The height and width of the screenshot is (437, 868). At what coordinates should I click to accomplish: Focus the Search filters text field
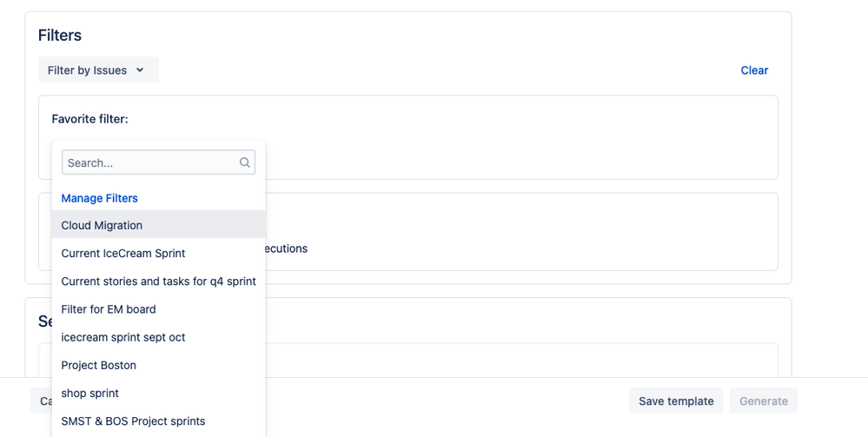[149, 162]
